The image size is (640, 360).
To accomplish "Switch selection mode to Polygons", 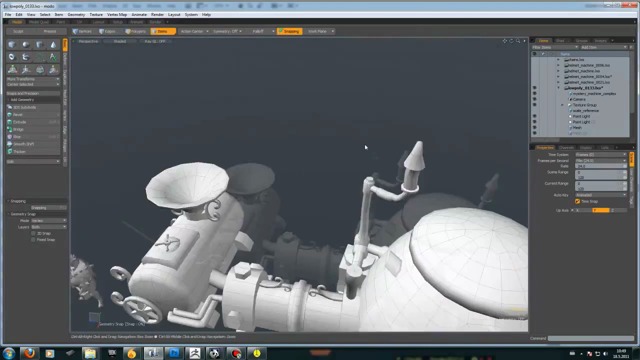I will [136, 31].
